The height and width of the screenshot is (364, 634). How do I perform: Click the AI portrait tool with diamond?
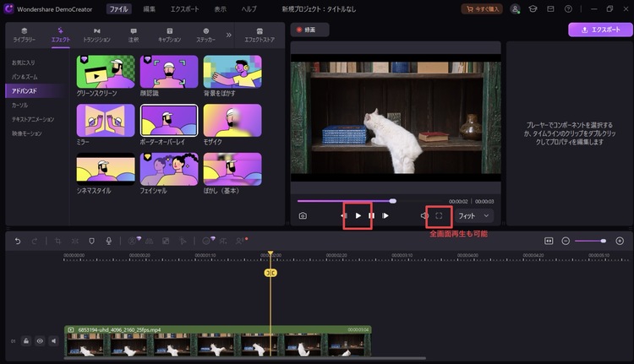point(134,241)
